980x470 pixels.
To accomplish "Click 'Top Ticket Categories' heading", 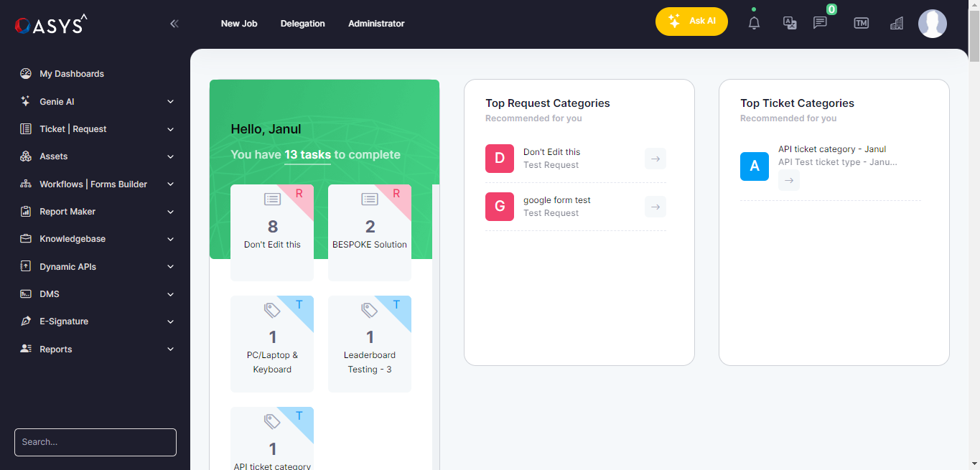I will 797,103.
